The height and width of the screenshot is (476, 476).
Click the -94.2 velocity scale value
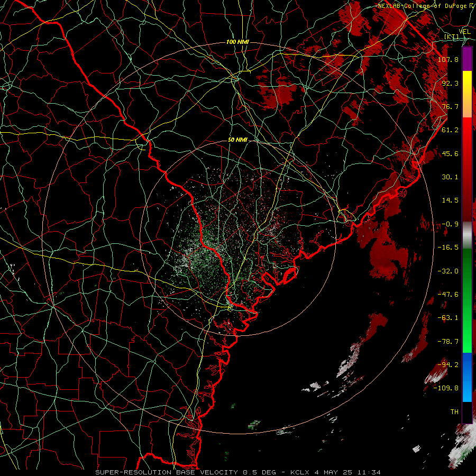[x=448, y=364]
